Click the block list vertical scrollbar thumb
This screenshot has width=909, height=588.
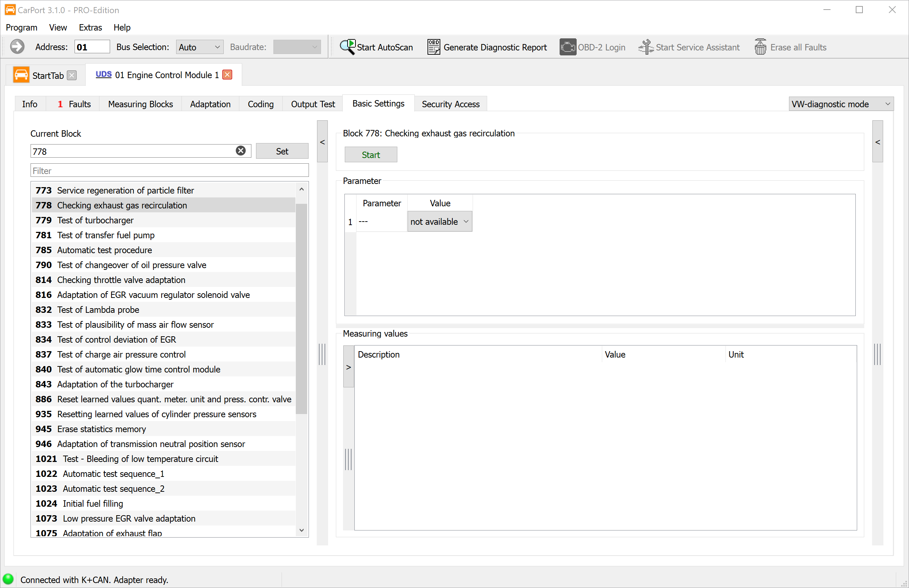pos(301,309)
